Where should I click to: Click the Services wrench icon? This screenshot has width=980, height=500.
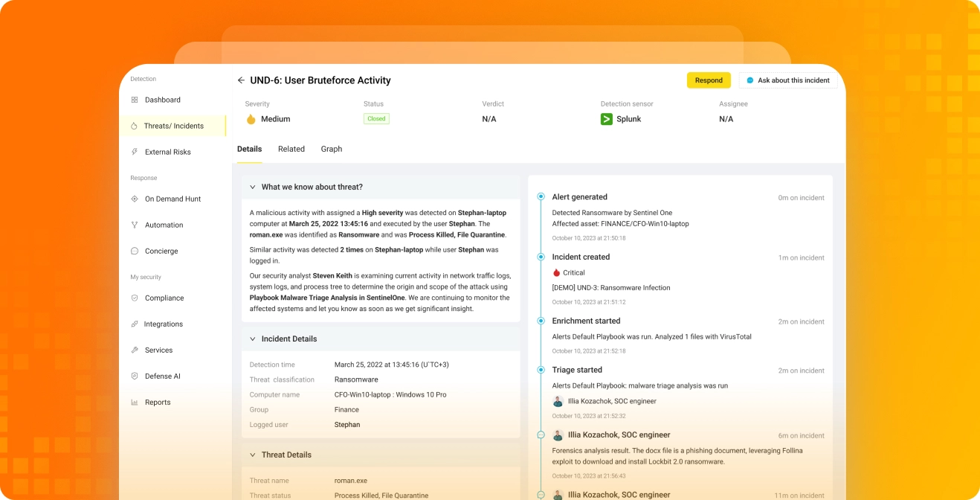click(135, 350)
